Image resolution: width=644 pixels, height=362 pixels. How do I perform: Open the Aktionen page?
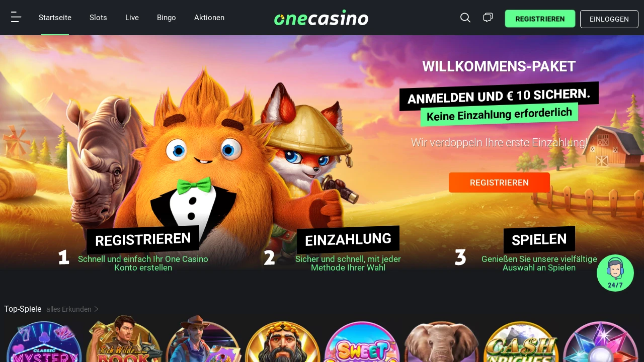pos(209,18)
